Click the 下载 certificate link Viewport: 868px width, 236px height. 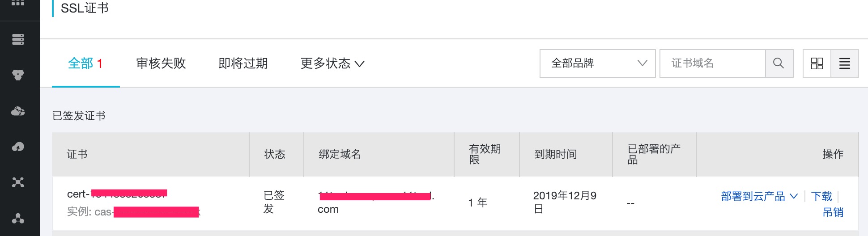(x=821, y=196)
